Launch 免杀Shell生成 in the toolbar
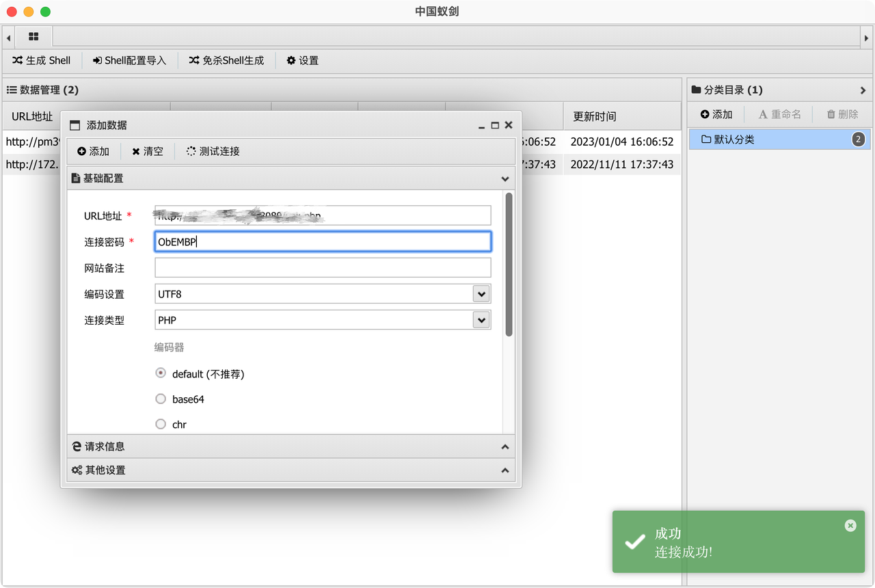 click(226, 60)
